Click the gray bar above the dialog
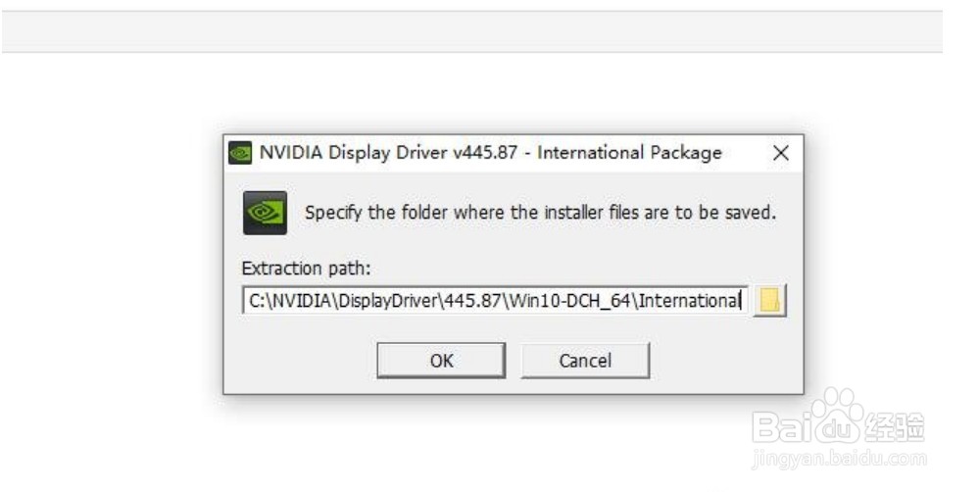 coord(470,31)
